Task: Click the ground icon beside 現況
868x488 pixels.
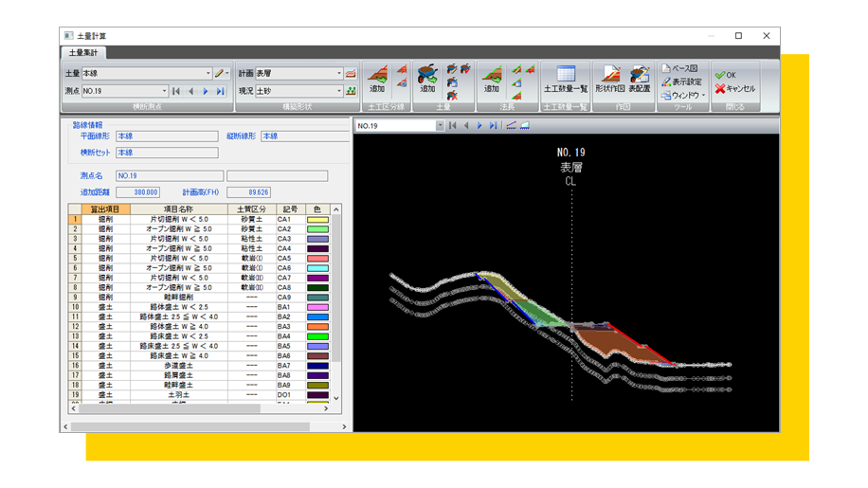Action: (351, 91)
